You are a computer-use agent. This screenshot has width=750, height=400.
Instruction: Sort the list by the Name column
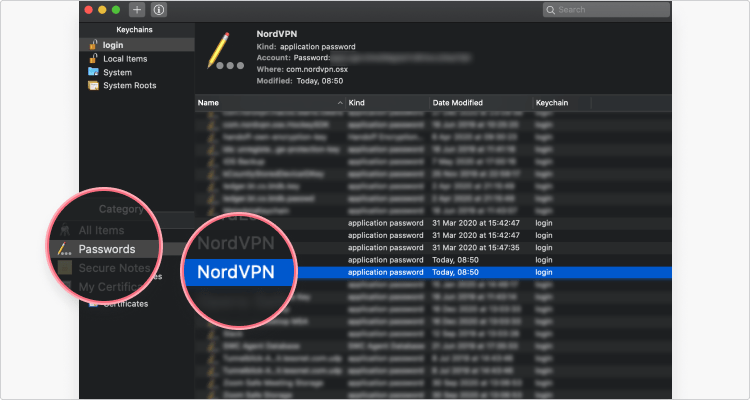pos(270,103)
